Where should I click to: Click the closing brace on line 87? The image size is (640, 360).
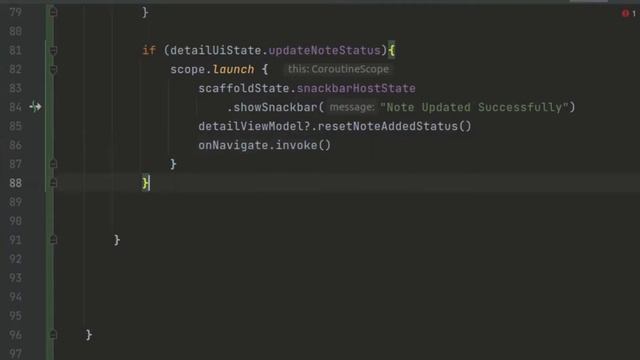pos(173,164)
